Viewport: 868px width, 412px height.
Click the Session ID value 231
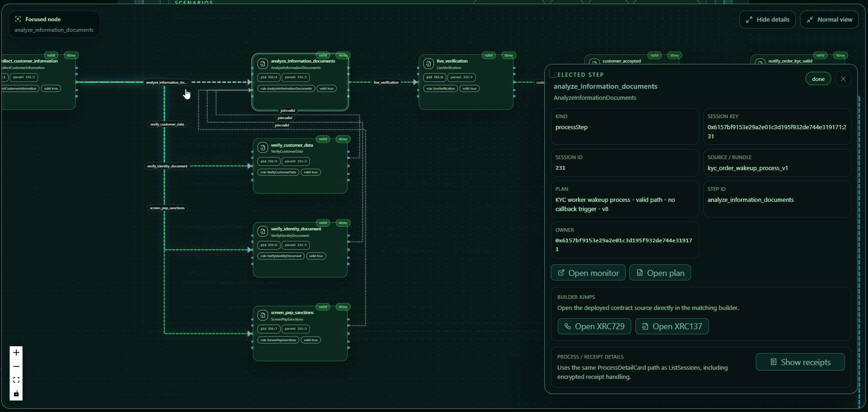(x=560, y=168)
